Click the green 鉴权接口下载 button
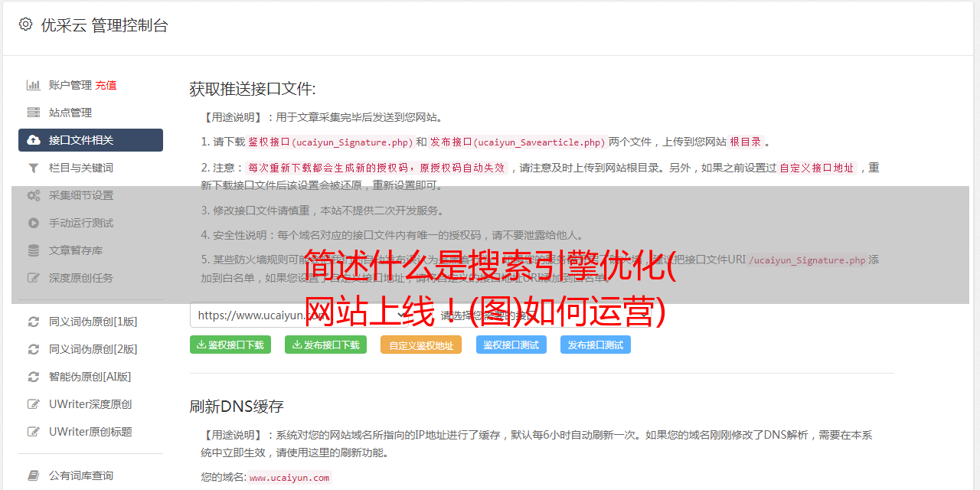This screenshot has height=490, width=980. tap(230, 345)
